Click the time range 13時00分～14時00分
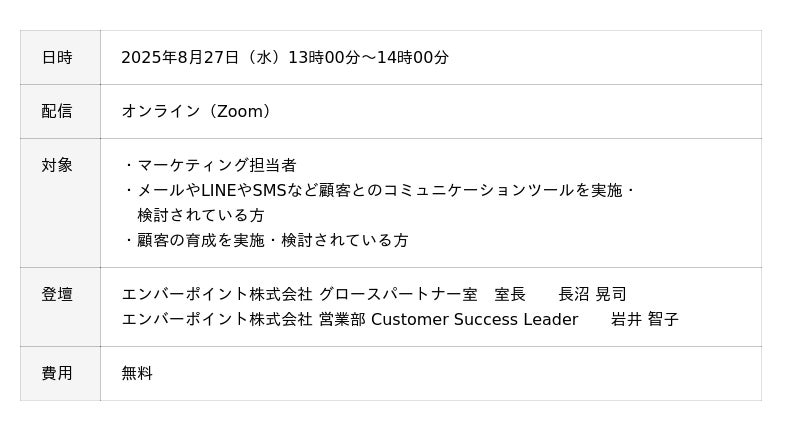Image resolution: width=800 pixels, height=431 pixels. 368,57
